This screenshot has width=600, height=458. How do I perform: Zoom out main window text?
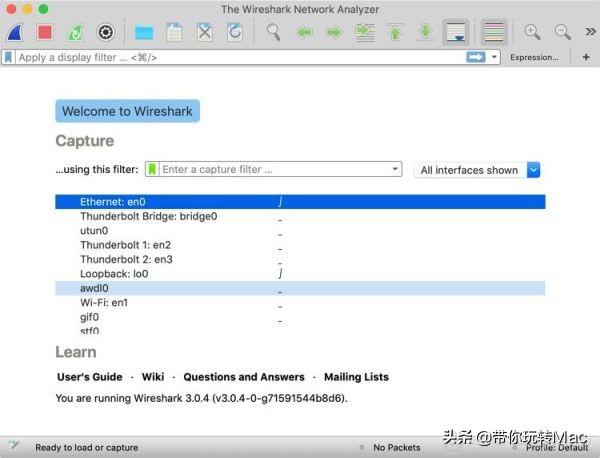click(562, 32)
